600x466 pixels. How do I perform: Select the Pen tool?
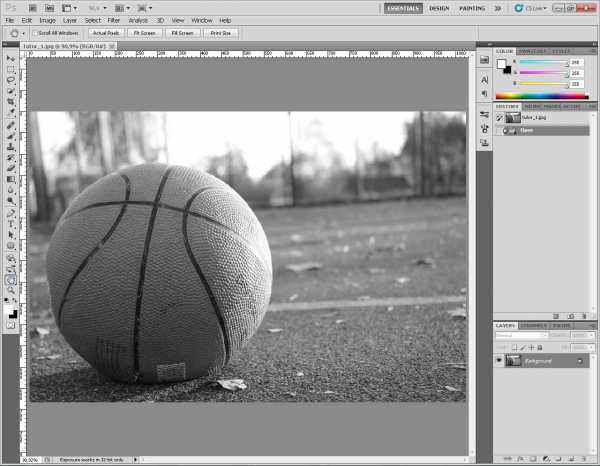tap(10, 213)
